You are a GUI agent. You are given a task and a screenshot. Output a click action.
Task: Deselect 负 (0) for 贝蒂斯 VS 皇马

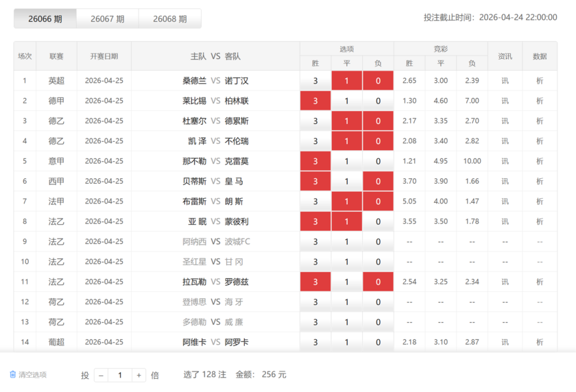[x=378, y=182]
